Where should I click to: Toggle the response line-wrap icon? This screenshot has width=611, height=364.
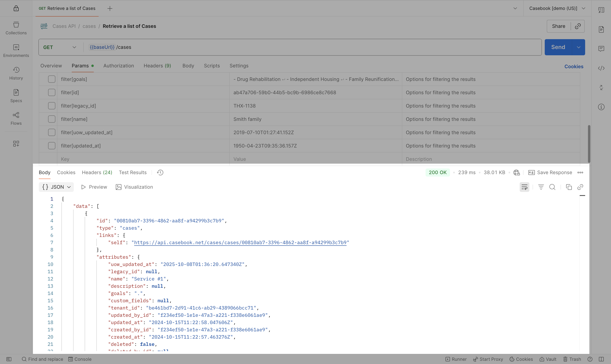click(x=524, y=187)
